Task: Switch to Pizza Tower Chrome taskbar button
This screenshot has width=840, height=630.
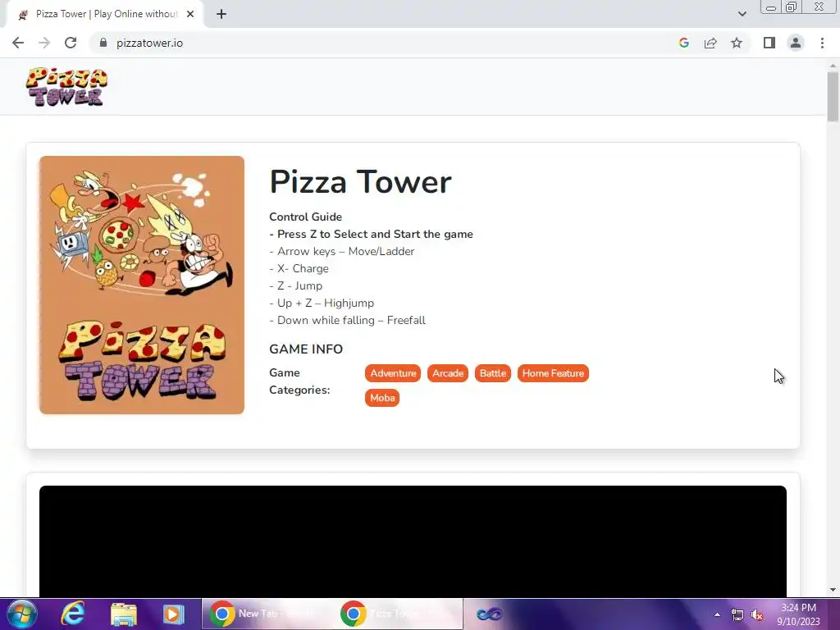Action: point(398,614)
